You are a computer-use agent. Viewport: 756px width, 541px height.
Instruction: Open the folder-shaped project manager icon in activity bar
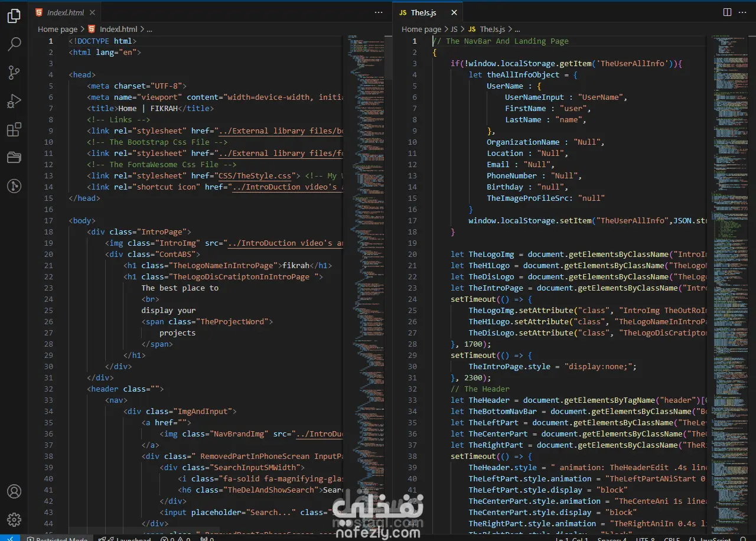14,158
